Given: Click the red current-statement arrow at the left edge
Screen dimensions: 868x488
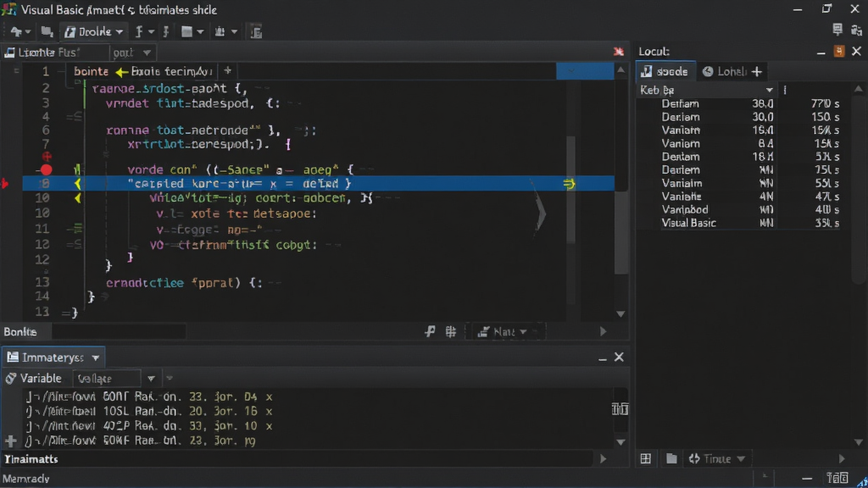Looking at the screenshot, I should [x=5, y=184].
